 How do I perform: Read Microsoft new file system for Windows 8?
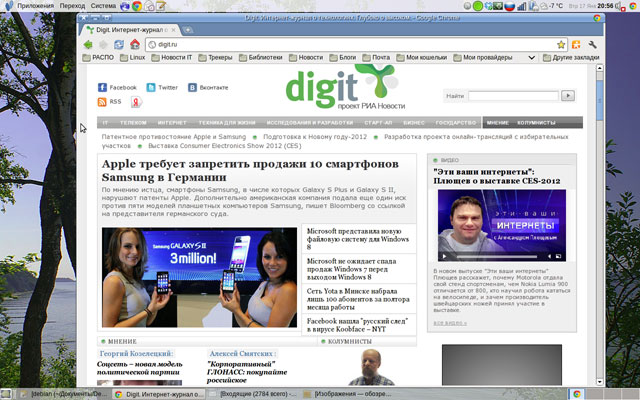358,239
